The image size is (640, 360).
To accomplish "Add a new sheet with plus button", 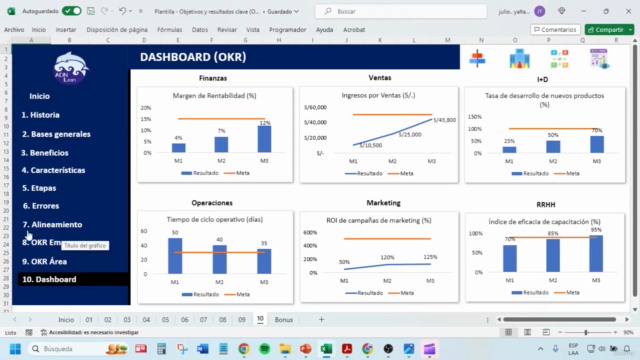I will (321, 320).
